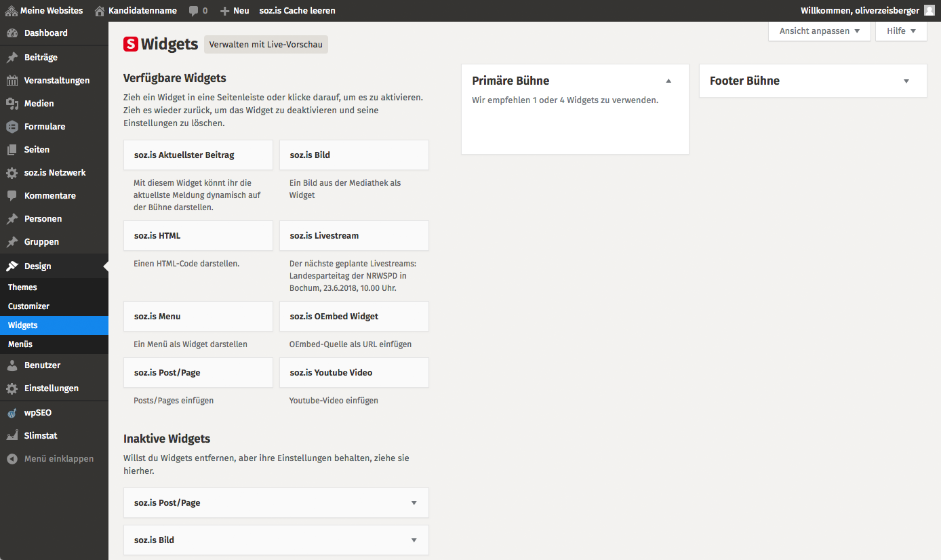Click the wpSEO icon in sidebar
The width and height of the screenshot is (941, 560).
point(12,413)
